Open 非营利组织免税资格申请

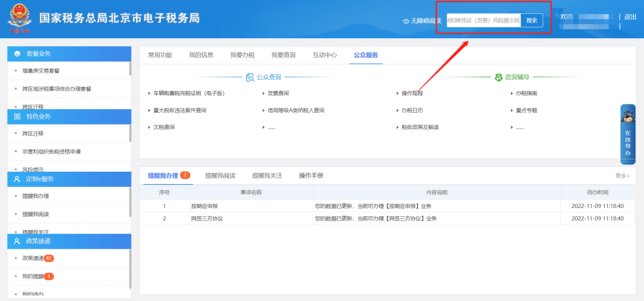51,151
